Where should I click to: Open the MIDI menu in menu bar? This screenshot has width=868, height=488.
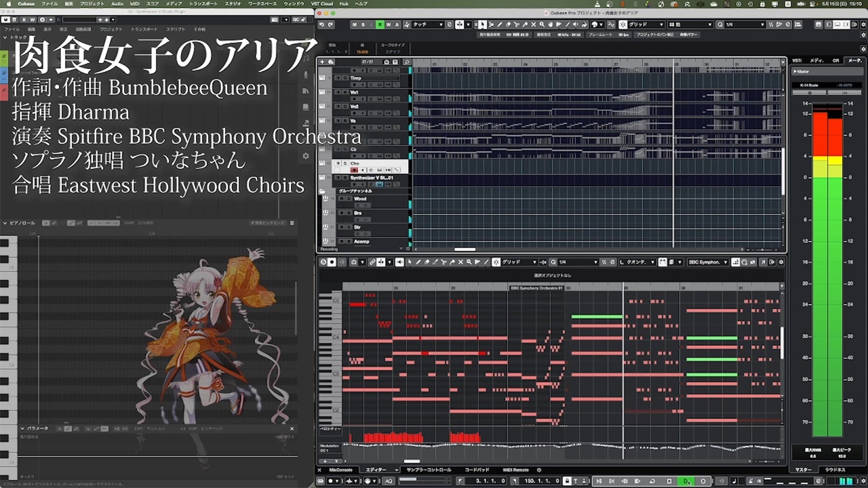[x=136, y=3]
